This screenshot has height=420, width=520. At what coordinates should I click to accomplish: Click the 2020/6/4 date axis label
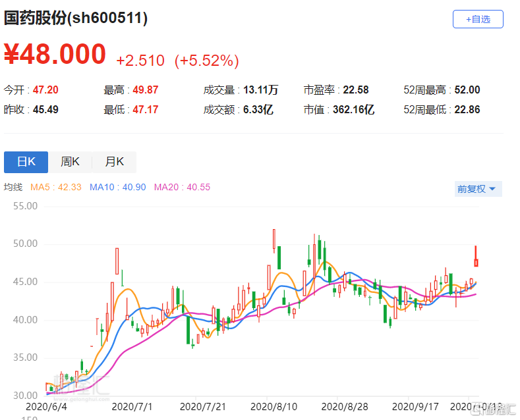46,407
